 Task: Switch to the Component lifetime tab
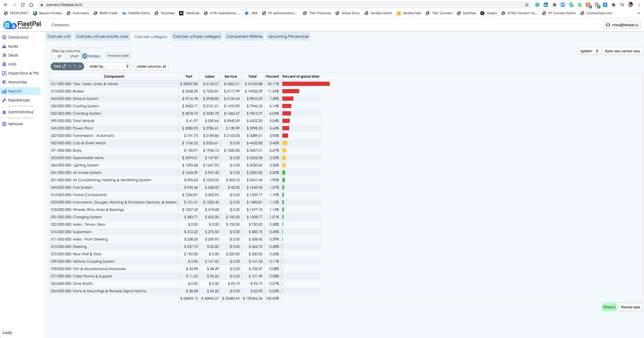(244, 36)
